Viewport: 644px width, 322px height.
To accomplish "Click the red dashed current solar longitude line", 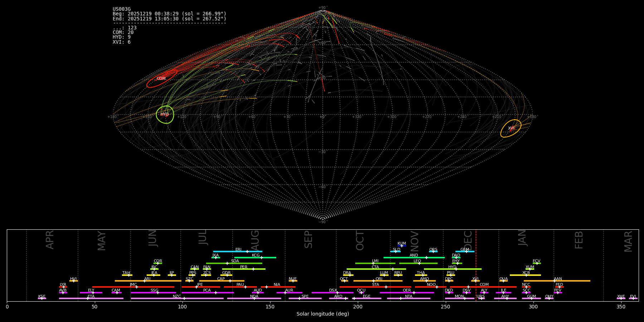I will click(x=476, y=265).
